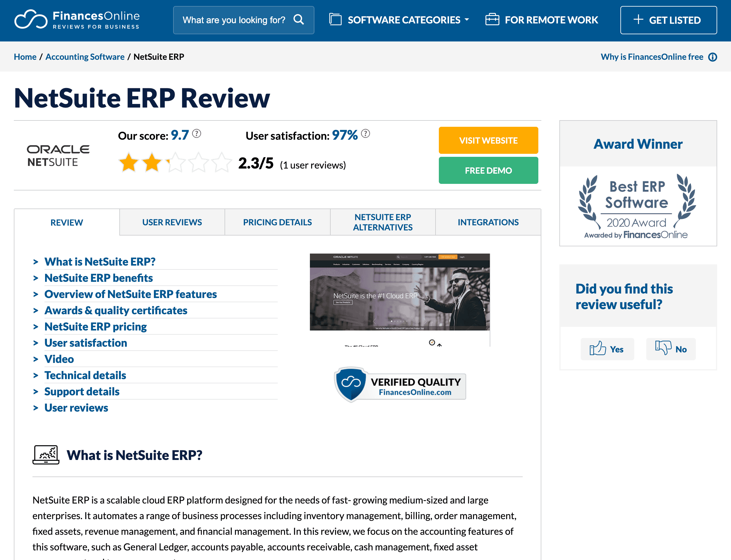Viewport: 731px width, 560px height.
Task: Click the briefcase icon for remote work
Action: click(x=492, y=19)
